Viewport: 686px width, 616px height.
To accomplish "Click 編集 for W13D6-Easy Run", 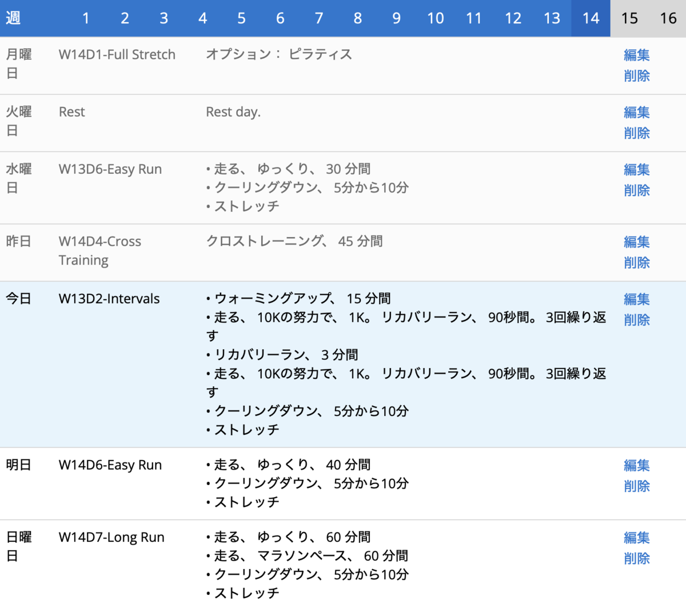I will [x=637, y=169].
